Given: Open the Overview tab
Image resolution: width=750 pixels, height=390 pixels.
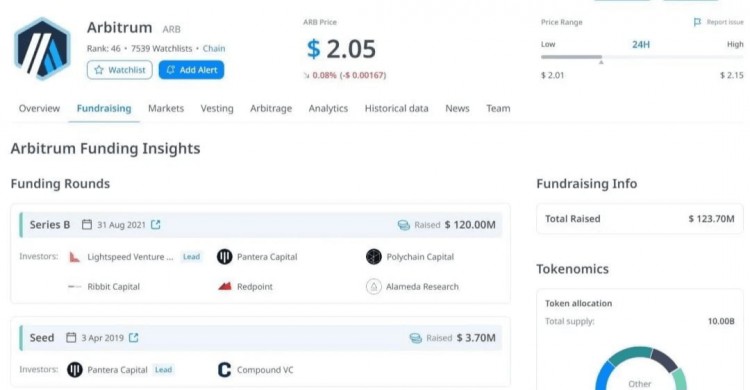Looking at the screenshot, I should (39, 109).
